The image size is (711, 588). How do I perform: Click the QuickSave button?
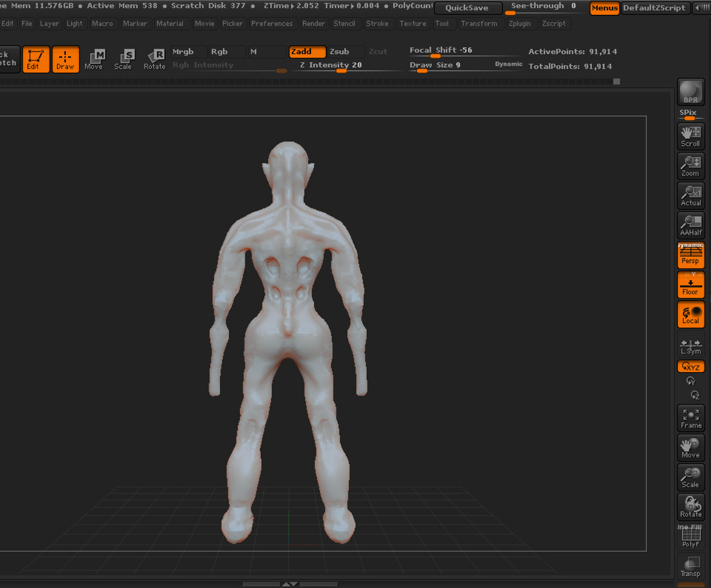pyautogui.click(x=467, y=8)
